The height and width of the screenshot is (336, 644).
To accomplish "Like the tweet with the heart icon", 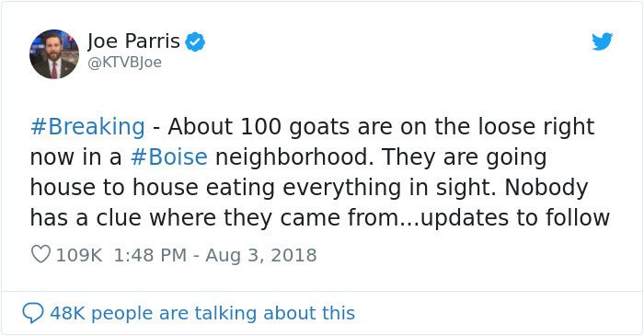I will tap(40, 254).
